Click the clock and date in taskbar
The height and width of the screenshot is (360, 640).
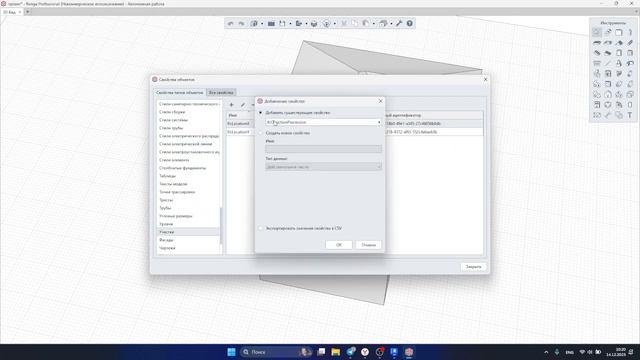[616, 352]
